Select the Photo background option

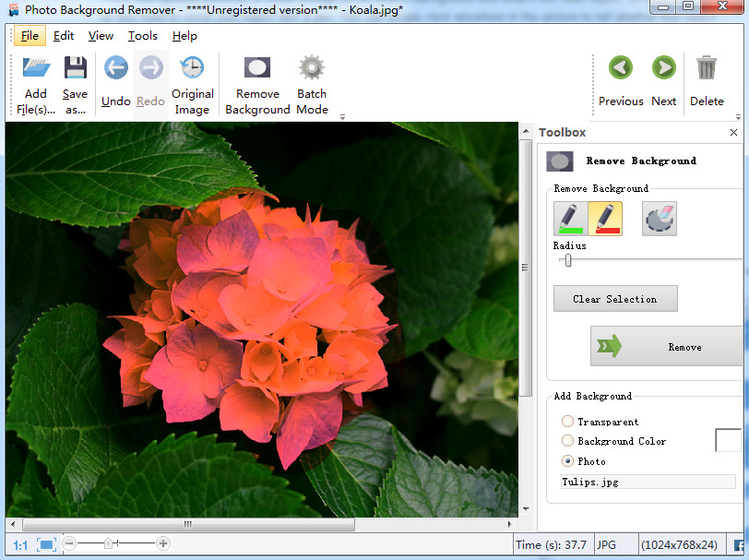(x=567, y=461)
